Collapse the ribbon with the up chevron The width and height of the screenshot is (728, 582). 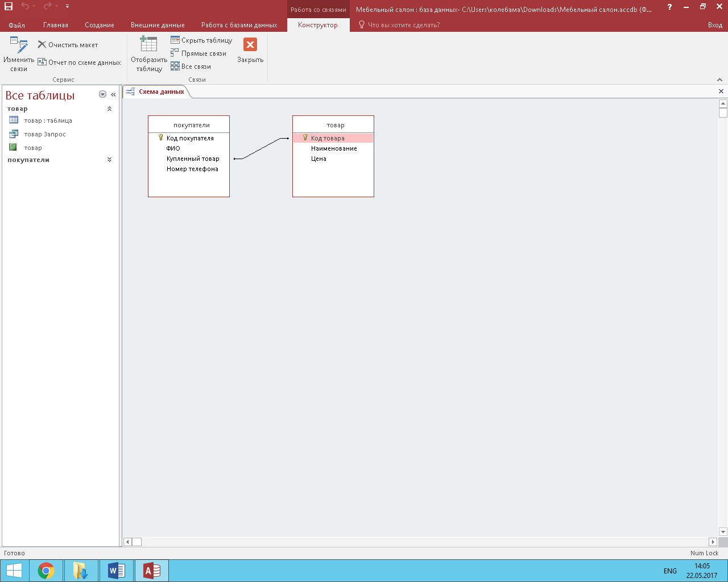(x=719, y=80)
